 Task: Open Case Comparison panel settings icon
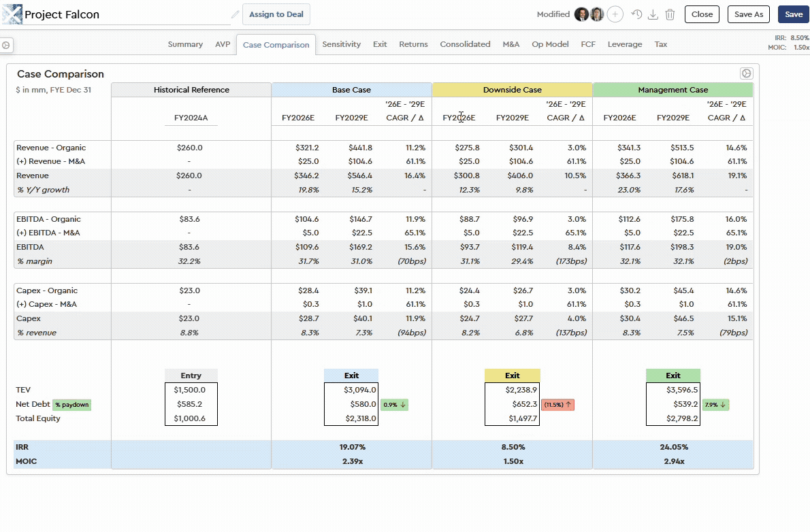[745, 73]
